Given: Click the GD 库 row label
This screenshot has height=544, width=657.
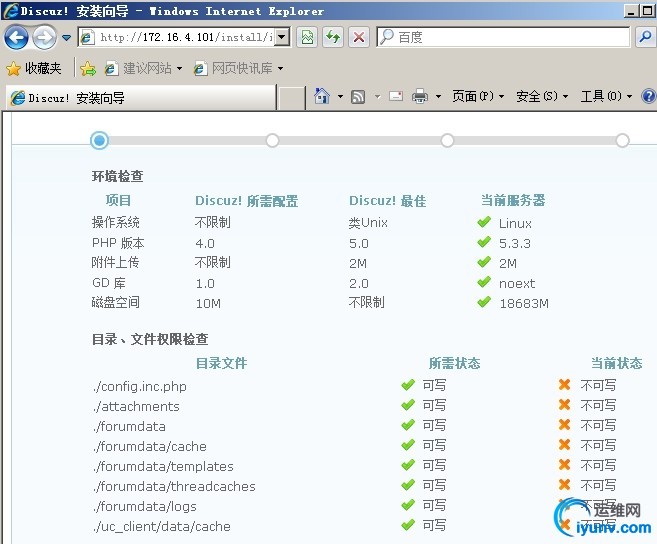Looking at the screenshot, I should [109, 283].
